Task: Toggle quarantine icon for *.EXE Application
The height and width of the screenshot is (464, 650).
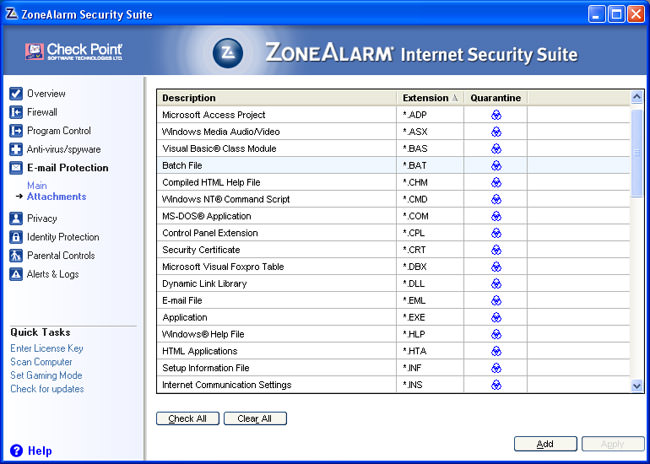Action: (x=496, y=317)
